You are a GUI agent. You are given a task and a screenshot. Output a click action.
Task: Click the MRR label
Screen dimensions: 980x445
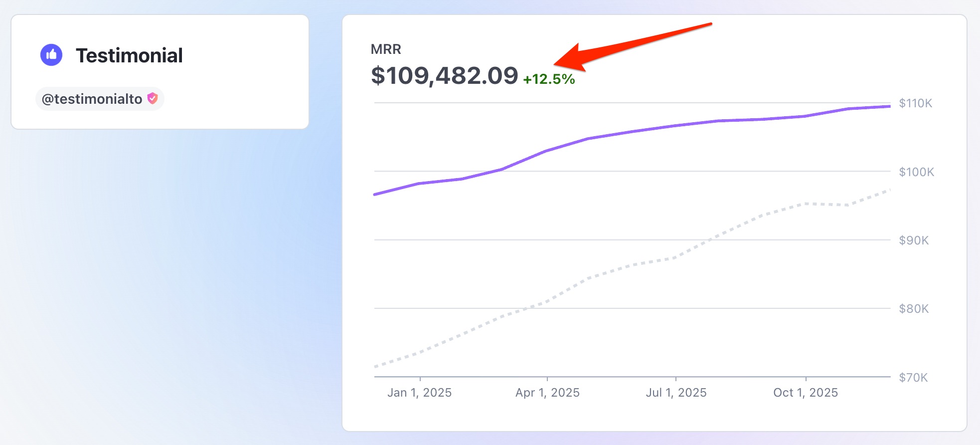(386, 49)
